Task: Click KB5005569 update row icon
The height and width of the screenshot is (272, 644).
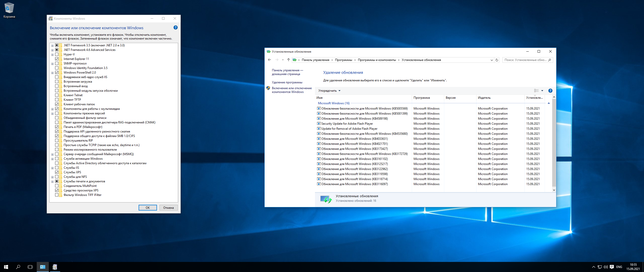Action: click(x=319, y=109)
